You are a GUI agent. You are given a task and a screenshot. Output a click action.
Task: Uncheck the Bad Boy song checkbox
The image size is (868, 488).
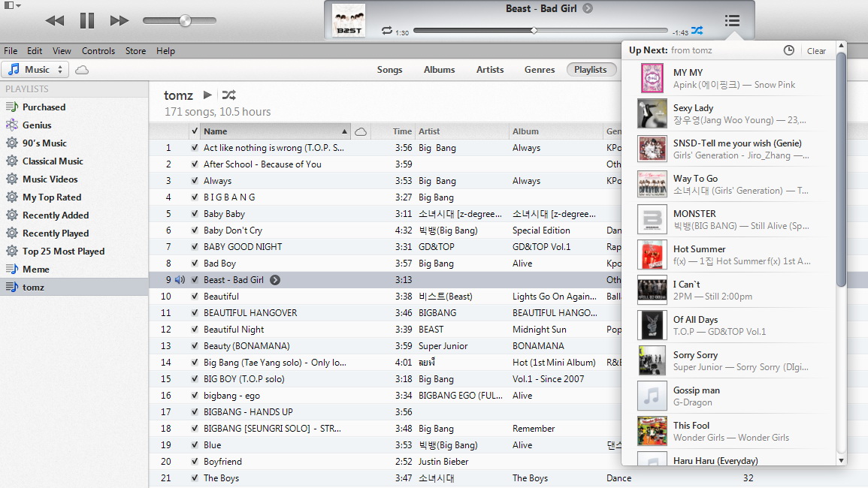195,264
